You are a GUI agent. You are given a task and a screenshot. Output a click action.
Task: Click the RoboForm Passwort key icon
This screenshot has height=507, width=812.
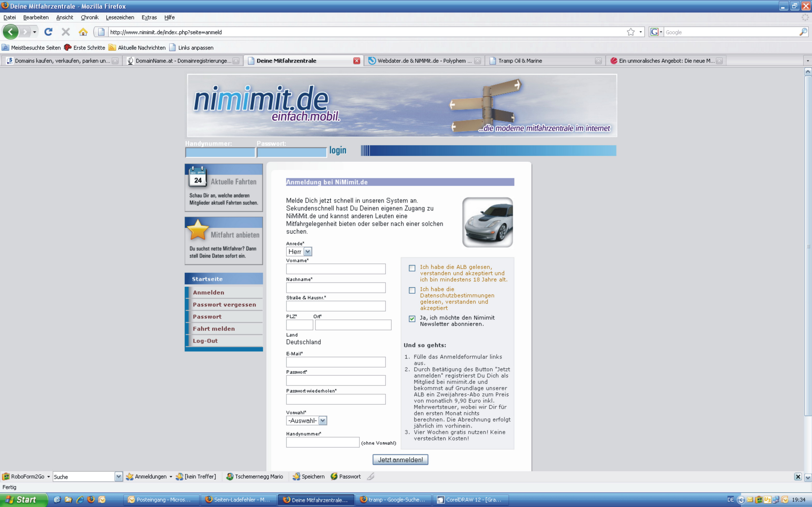(x=334, y=476)
